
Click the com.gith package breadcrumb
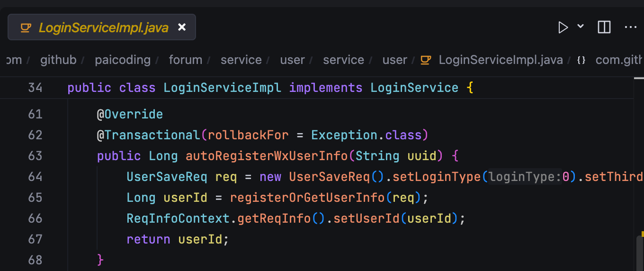618,60
